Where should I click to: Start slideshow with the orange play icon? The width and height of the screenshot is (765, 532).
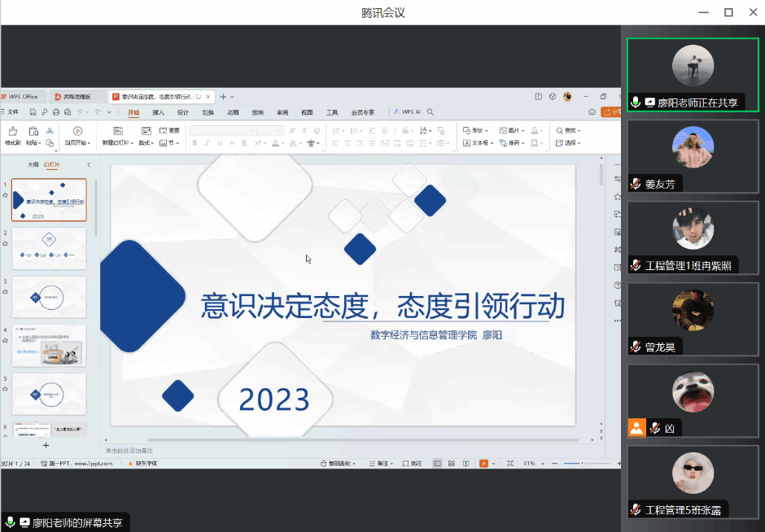[483, 463]
